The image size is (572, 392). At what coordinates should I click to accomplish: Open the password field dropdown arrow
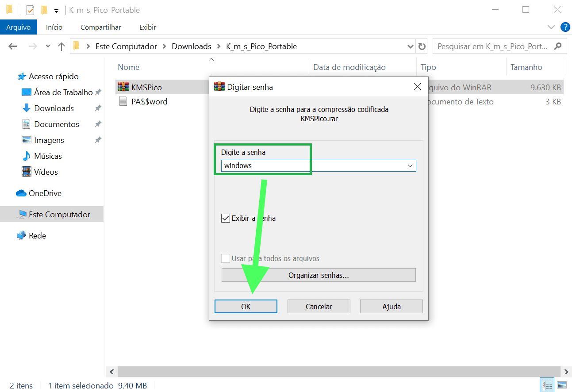[x=411, y=166]
